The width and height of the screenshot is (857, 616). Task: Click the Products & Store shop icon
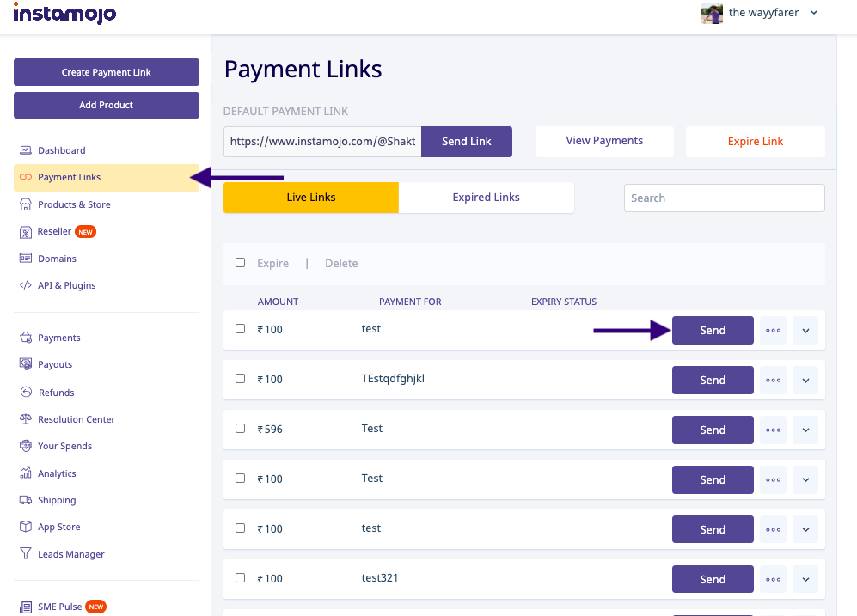pyautogui.click(x=26, y=204)
